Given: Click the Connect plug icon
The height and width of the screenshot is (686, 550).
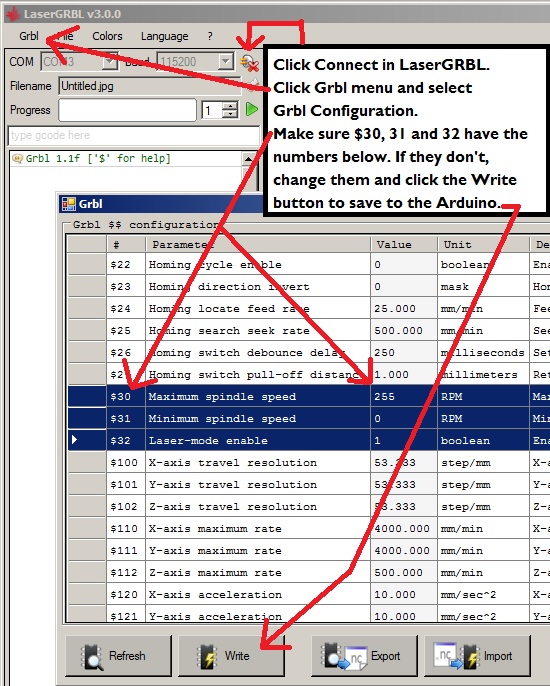Looking at the screenshot, I should pyautogui.click(x=249, y=63).
